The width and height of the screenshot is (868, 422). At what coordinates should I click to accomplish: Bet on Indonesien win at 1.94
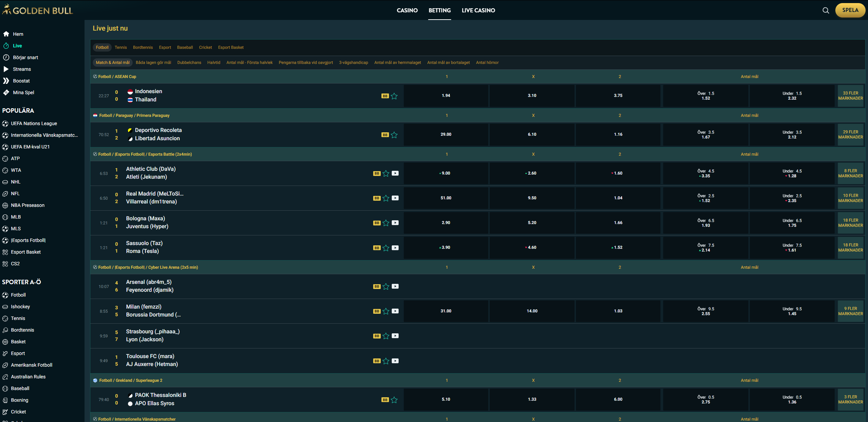tap(446, 96)
